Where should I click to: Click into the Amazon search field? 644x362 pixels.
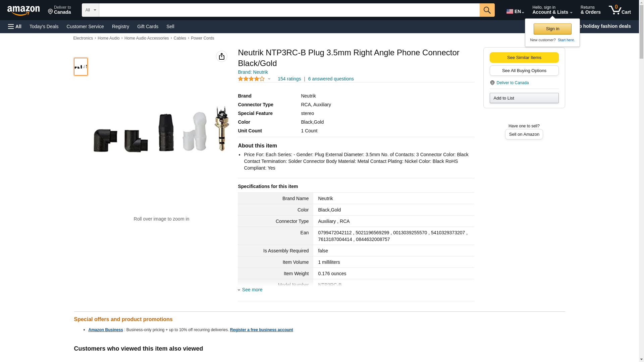point(289,10)
